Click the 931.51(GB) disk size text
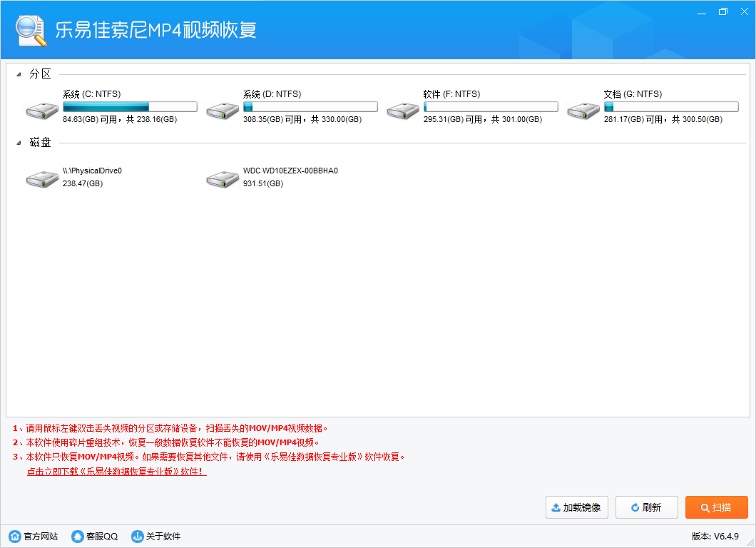The width and height of the screenshot is (756, 548). tap(262, 184)
